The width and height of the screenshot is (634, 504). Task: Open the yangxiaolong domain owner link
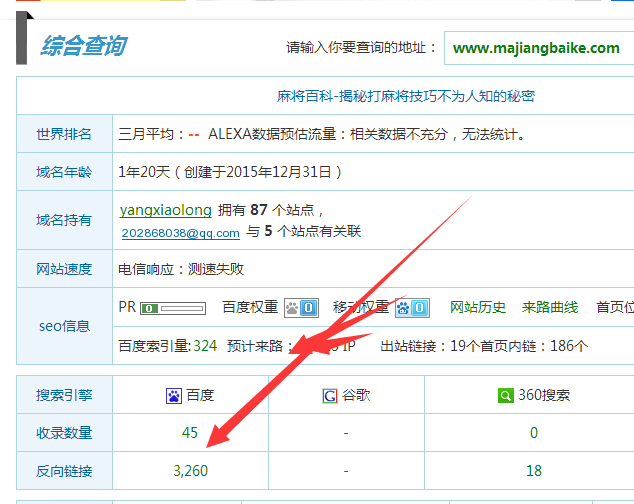[165, 210]
